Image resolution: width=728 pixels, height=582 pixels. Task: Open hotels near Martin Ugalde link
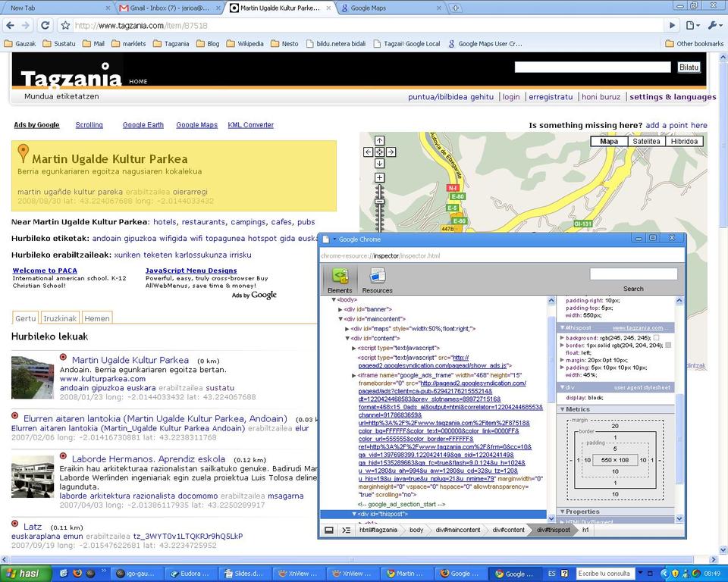165,222
